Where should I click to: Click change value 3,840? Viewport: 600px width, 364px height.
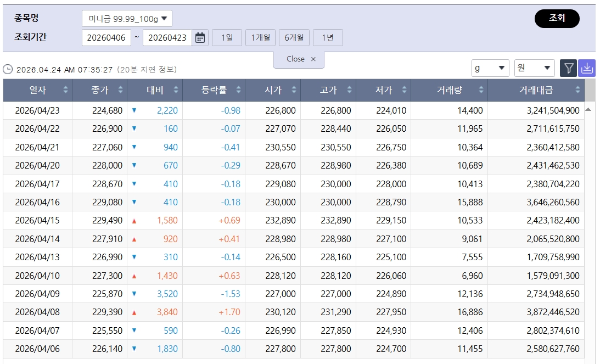pyautogui.click(x=167, y=312)
